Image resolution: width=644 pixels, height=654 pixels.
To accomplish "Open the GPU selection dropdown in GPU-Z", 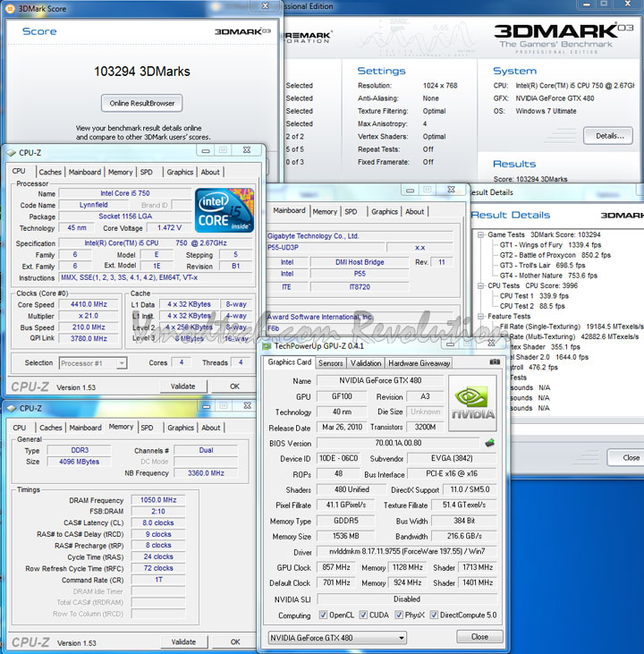I will (337, 638).
